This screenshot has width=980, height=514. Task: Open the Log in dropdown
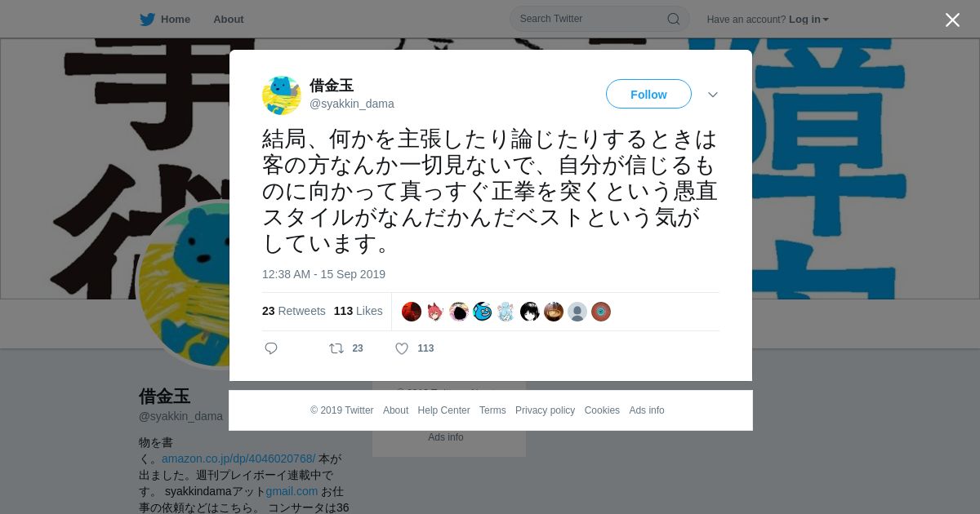808,20
